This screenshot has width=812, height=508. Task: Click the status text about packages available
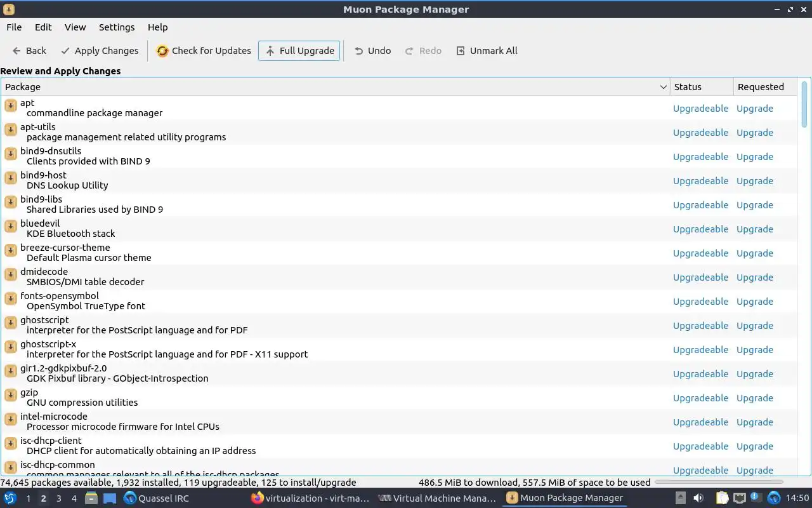(178, 483)
